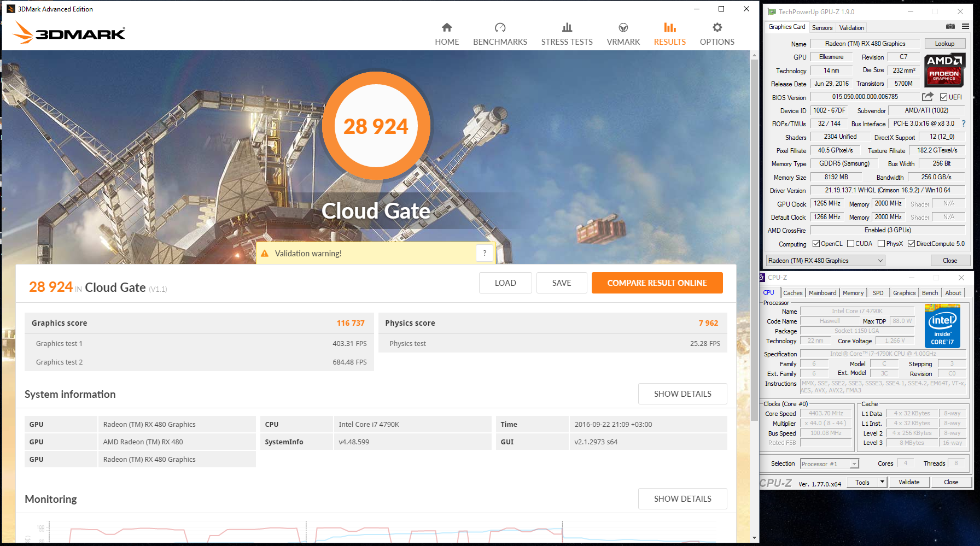Click the scrollbar down arrow in 3DMark
Image resolution: width=980 pixels, height=546 pixels.
pos(754,538)
